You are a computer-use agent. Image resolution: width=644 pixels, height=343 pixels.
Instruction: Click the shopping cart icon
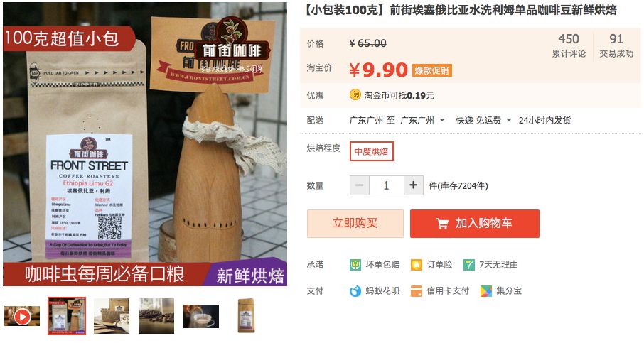(x=442, y=224)
